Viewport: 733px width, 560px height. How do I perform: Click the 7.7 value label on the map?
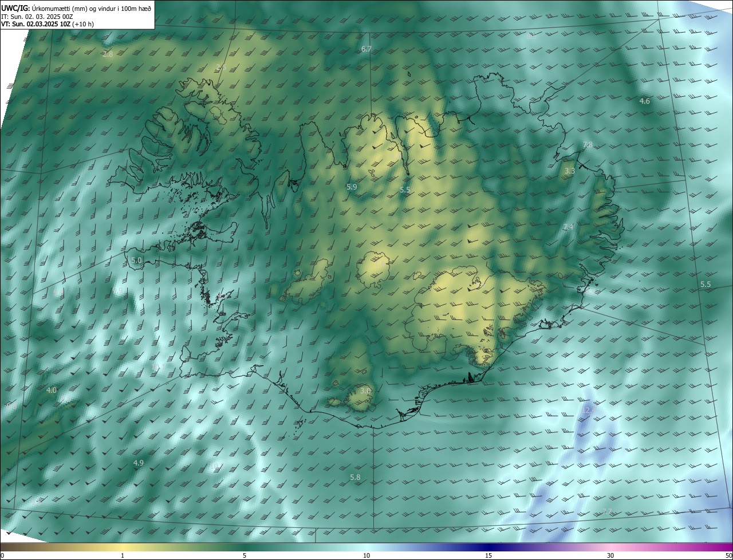click(x=607, y=511)
